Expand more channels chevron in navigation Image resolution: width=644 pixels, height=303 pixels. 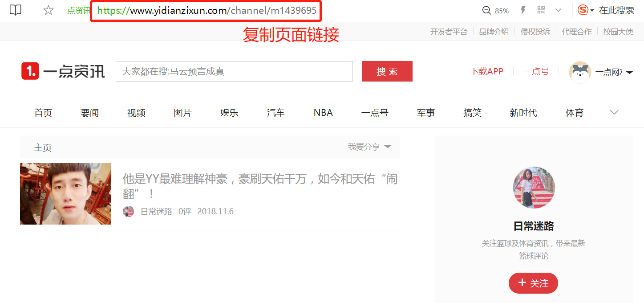point(614,112)
